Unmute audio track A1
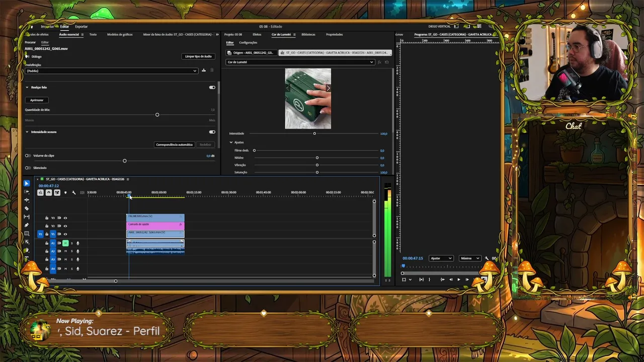The image size is (644, 362). pos(65,243)
